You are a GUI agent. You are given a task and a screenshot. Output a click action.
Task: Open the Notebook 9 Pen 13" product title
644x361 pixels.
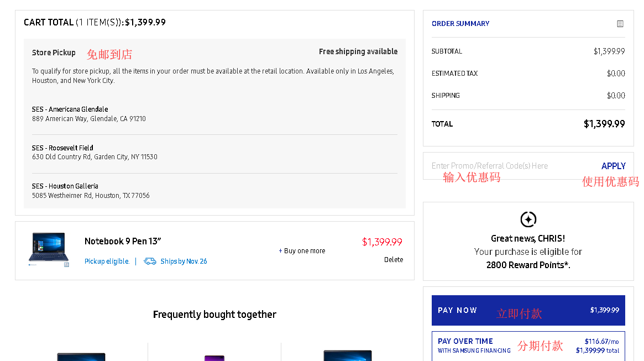coord(123,241)
